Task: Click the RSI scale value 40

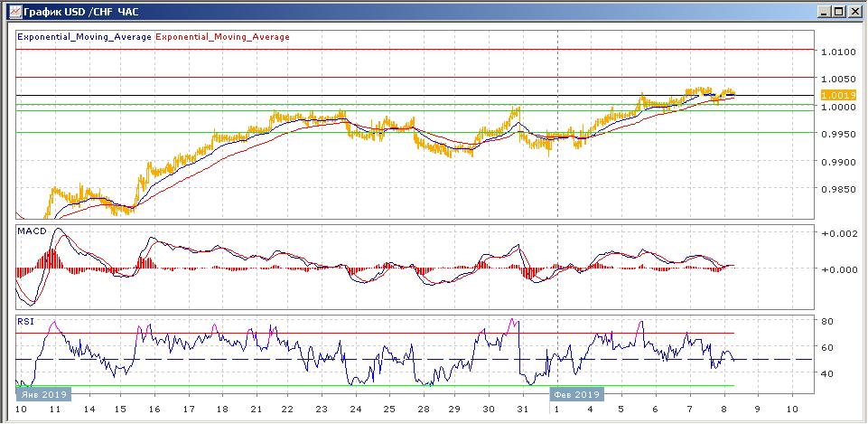Action: 828,373
